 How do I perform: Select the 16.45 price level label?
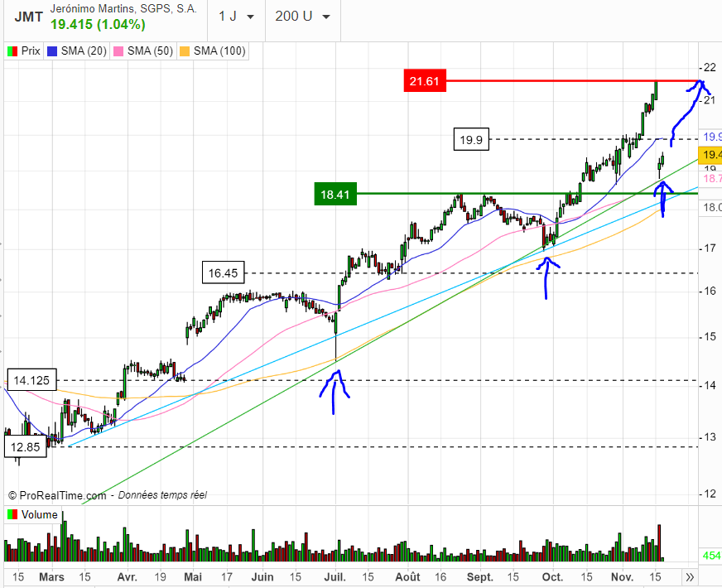223,272
